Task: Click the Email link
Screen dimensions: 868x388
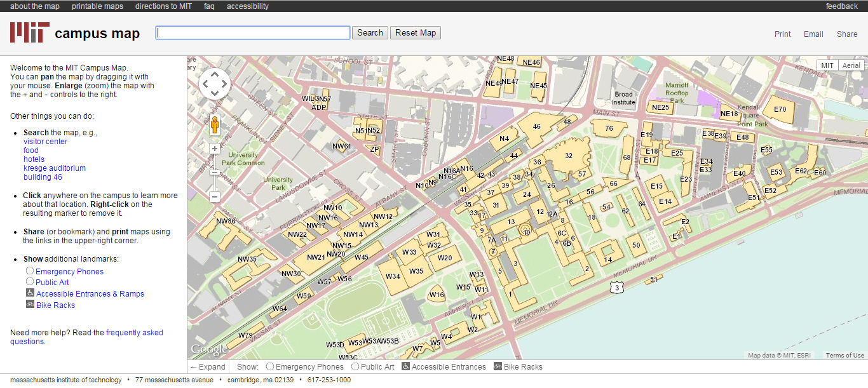Action: pos(813,34)
